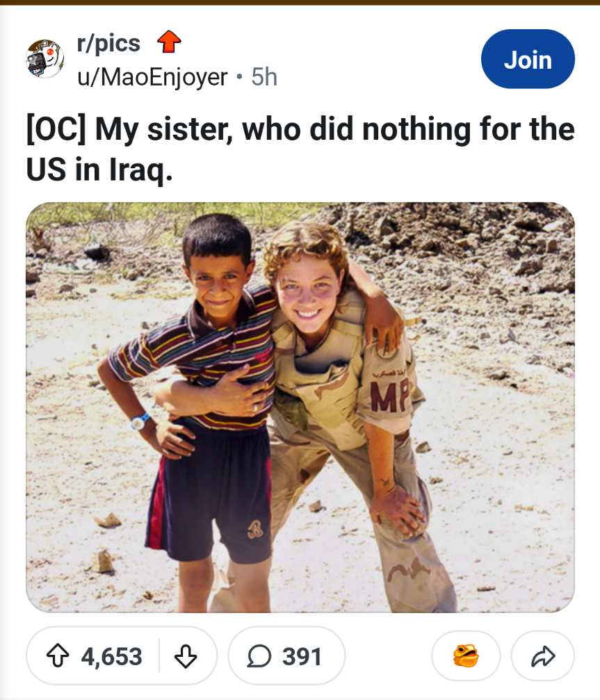Share the post with the arrow icon

(542, 656)
